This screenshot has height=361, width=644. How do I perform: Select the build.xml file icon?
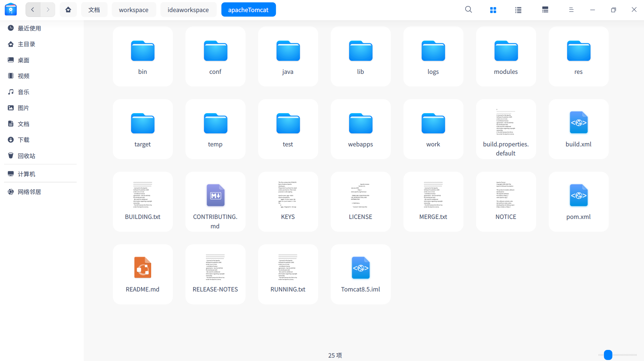[578, 123]
